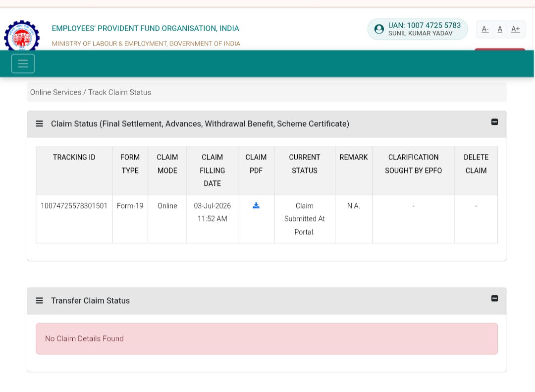Image resolution: width=535 pixels, height=392 pixels.
Task: Click the list icon beside Claim Status heading
Action: point(40,123)
